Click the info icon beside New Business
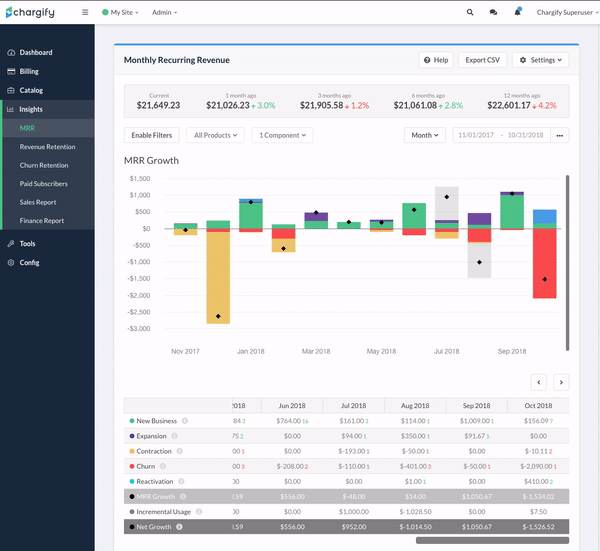Image resolution: width=600 pixels, height=551 pixels. coord(185,421)
